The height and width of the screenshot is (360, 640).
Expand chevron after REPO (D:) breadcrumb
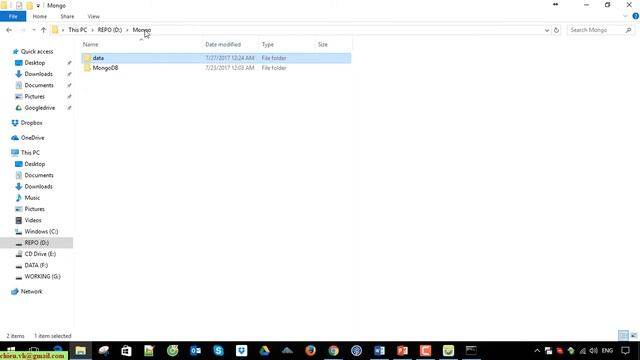pos(127,30)
